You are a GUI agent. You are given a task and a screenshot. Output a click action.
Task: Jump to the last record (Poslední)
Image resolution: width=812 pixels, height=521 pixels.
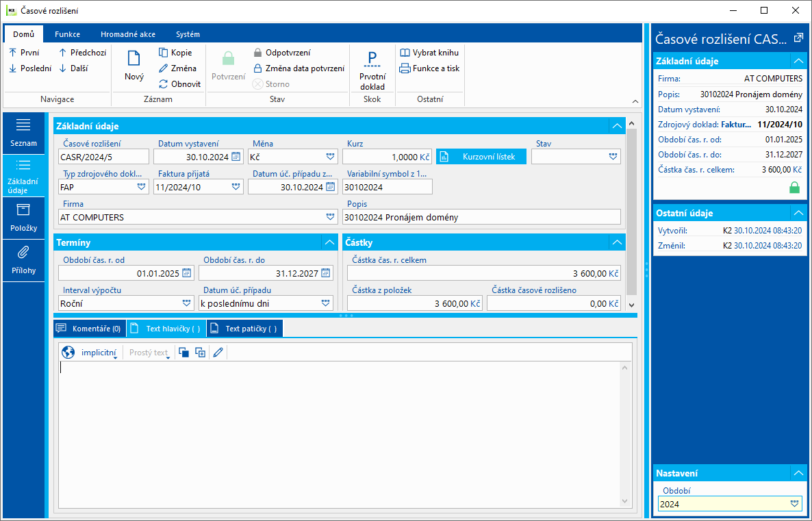coord(30,68)
